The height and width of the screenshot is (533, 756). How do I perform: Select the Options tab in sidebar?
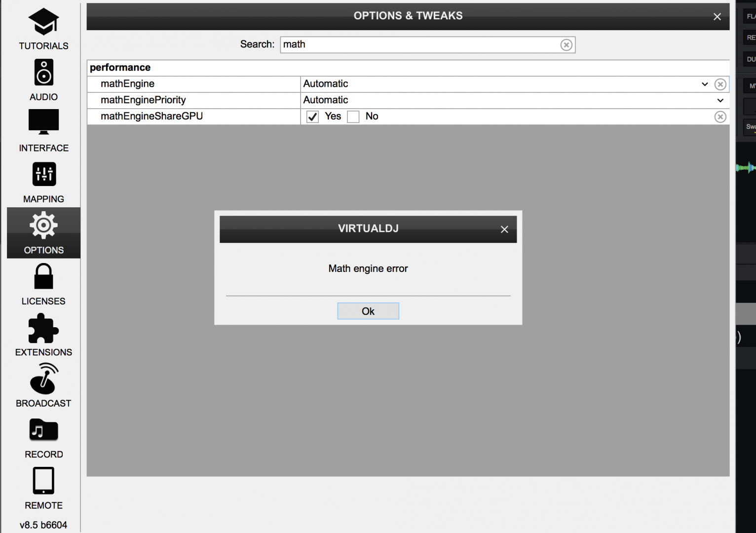click(43, 233)
